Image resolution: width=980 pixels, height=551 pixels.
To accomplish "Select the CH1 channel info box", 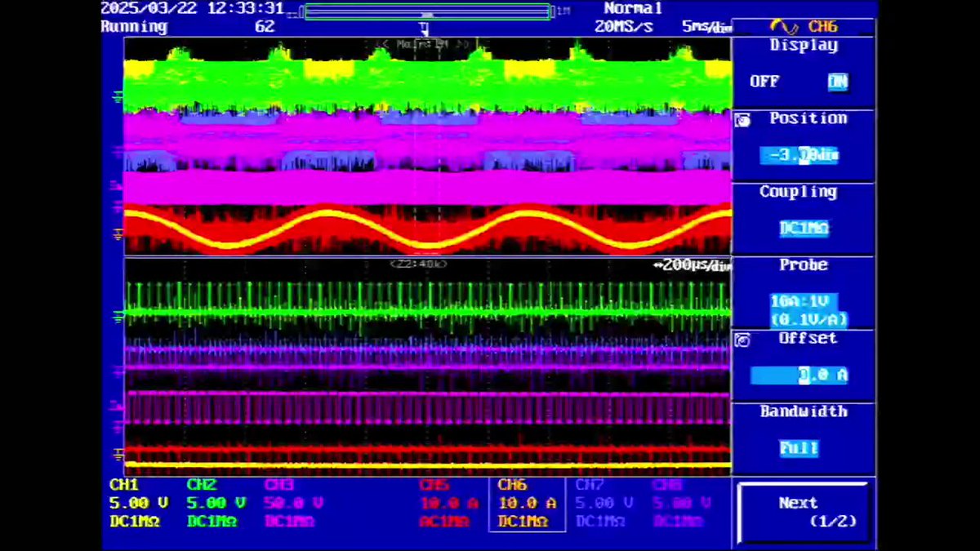I will tap(140, 504).
